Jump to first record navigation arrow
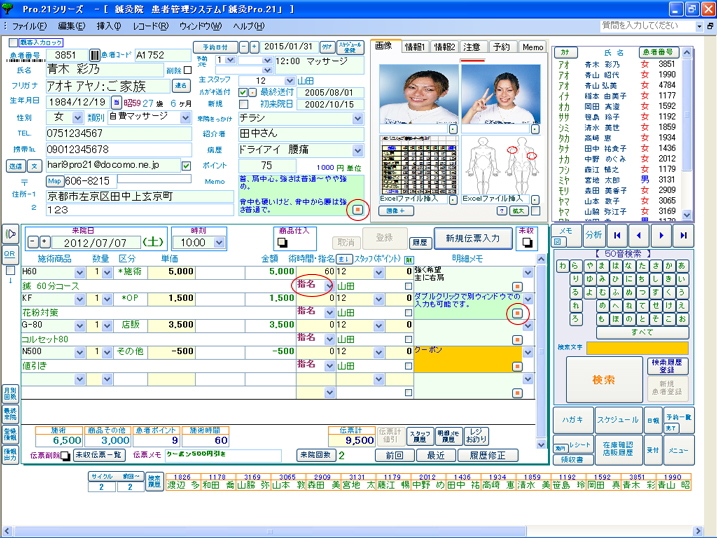 [617, 235]
